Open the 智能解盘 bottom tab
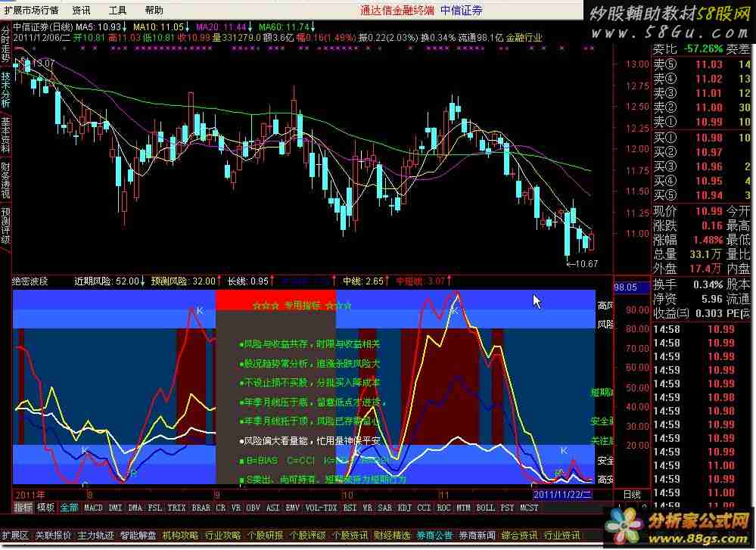 [138, 536]
